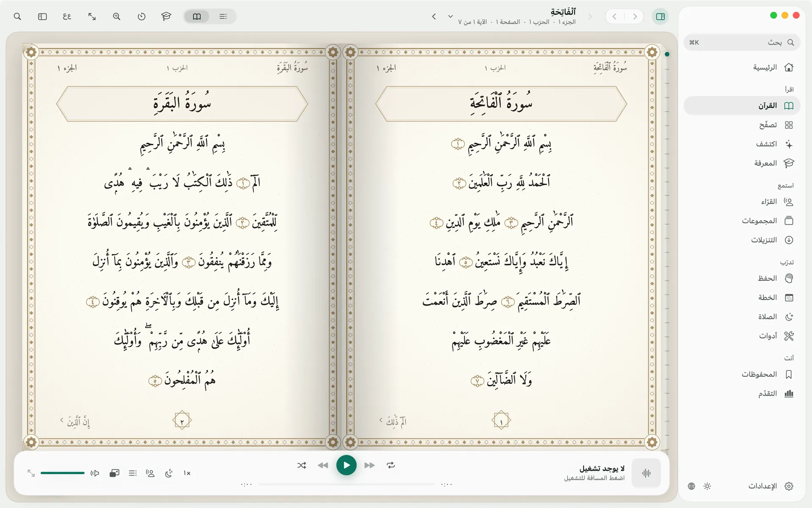Open المحفوظات bookmarks in sidebar
812x508 pixels.
[742, 374]
